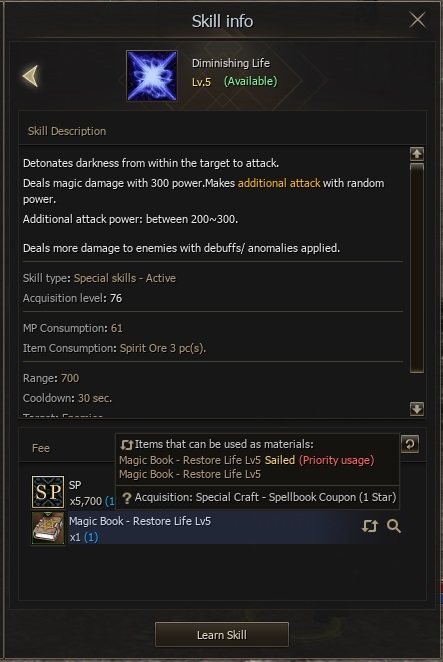Open the highlighted additional attack link
443x662 pixels.
click(279, 183)
